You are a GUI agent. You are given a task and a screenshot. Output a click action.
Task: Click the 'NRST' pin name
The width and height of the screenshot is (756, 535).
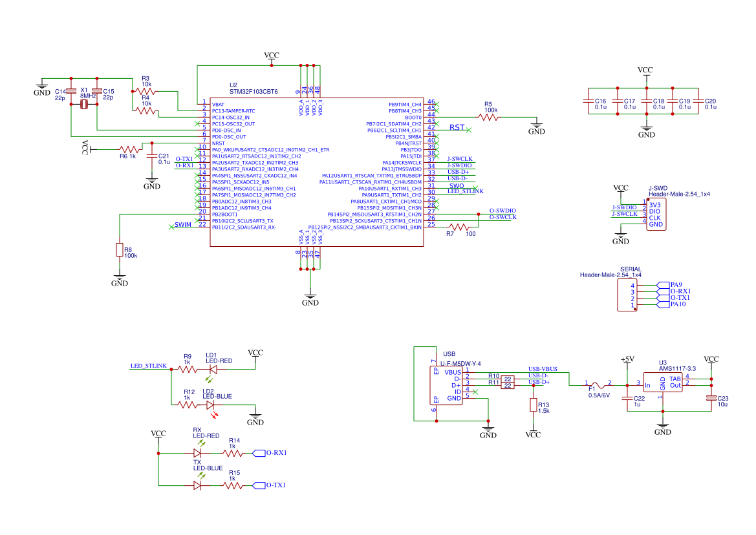(219, 143)
